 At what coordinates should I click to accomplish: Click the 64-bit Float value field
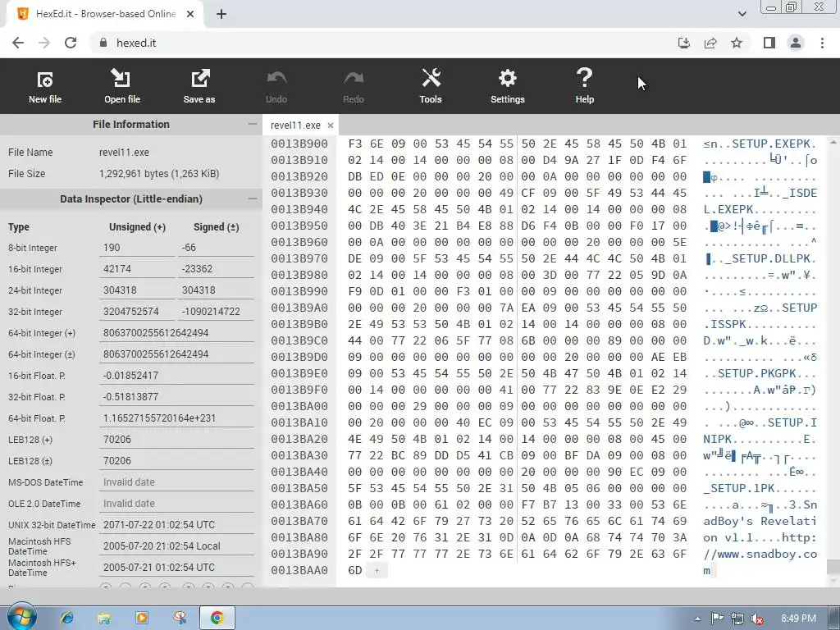177,418
